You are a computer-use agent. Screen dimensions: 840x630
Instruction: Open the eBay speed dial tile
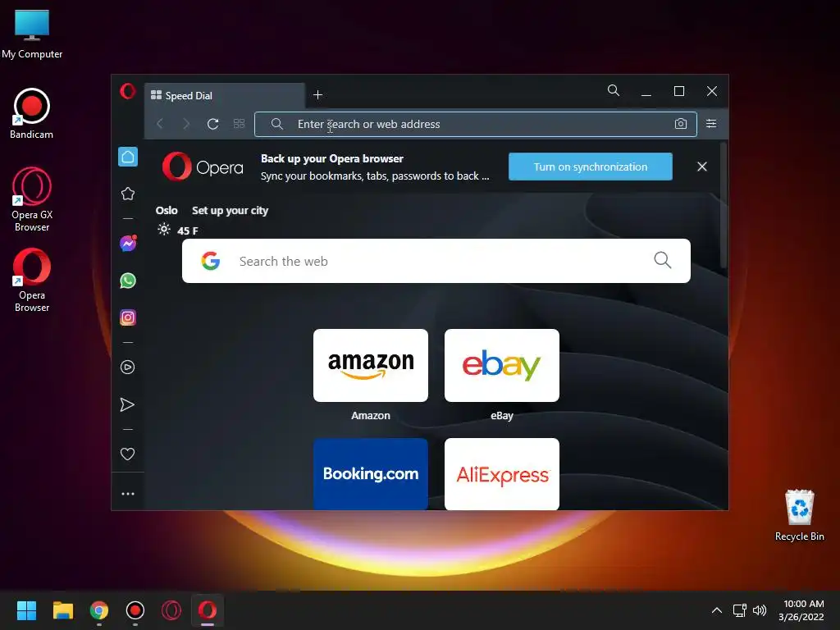click(x=502, y=365)
